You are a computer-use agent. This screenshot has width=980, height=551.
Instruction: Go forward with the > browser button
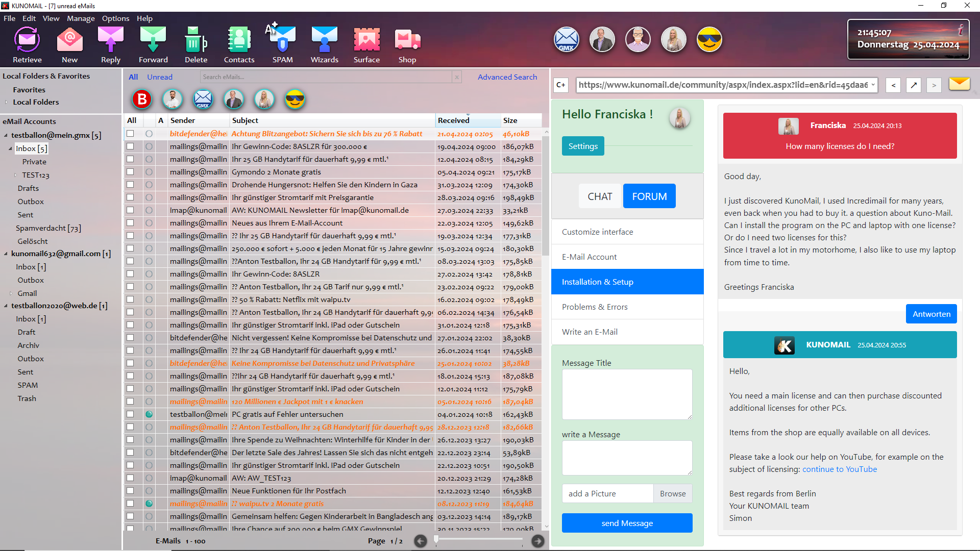click(x=934, y=85)
